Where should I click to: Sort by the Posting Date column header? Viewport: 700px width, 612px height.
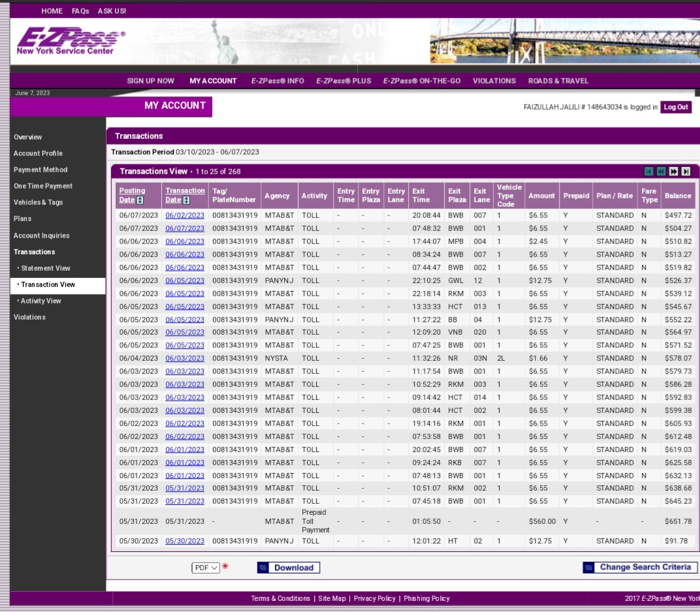(132, 195)
